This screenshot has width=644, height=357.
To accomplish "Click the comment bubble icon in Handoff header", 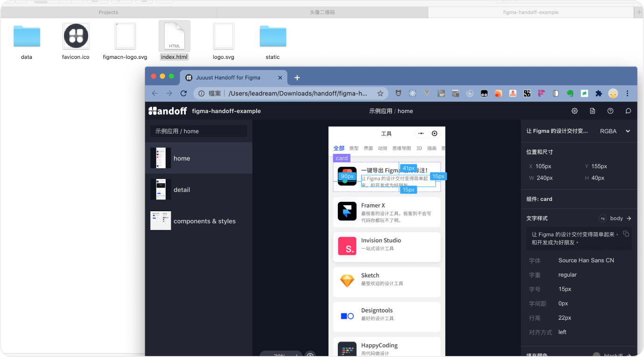I will coord(628,111).
